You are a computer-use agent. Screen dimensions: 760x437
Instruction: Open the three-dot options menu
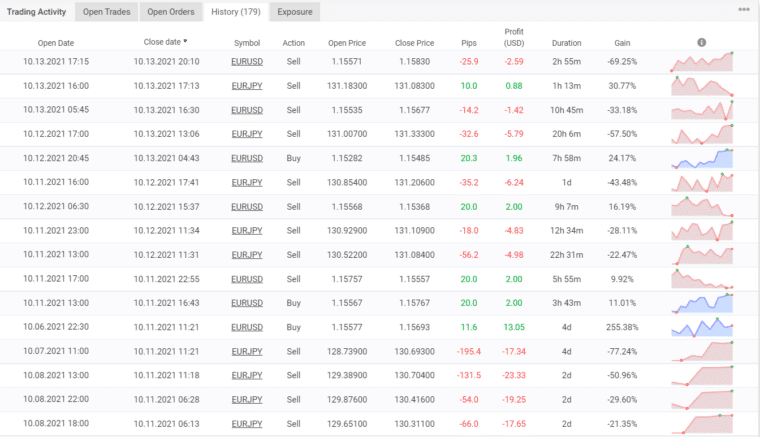(744, 10)
